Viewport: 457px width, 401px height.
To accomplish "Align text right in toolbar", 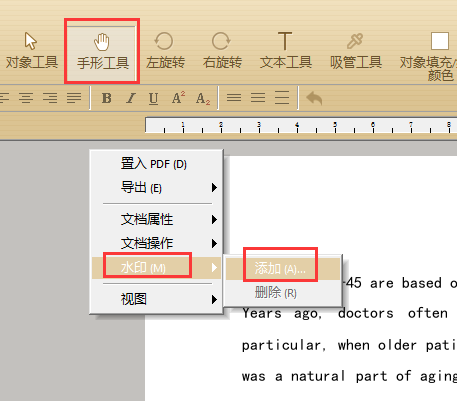I will pos(50,98).
